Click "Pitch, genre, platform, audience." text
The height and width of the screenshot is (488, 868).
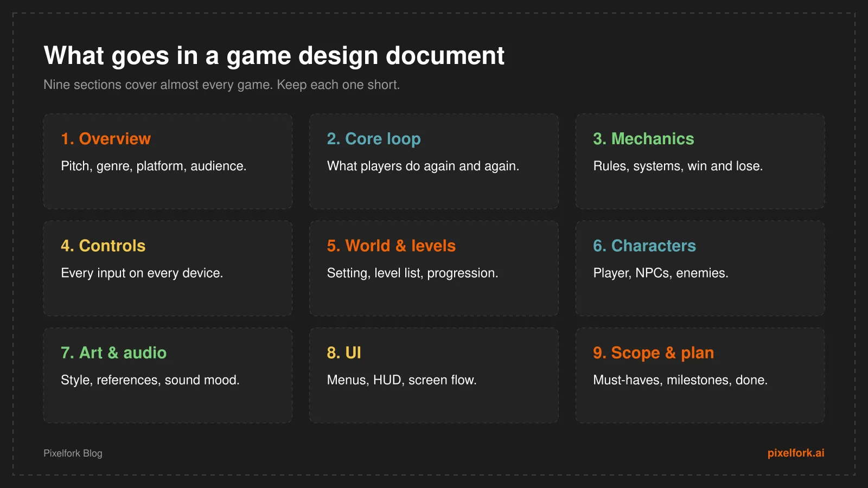tap(154, 166)
